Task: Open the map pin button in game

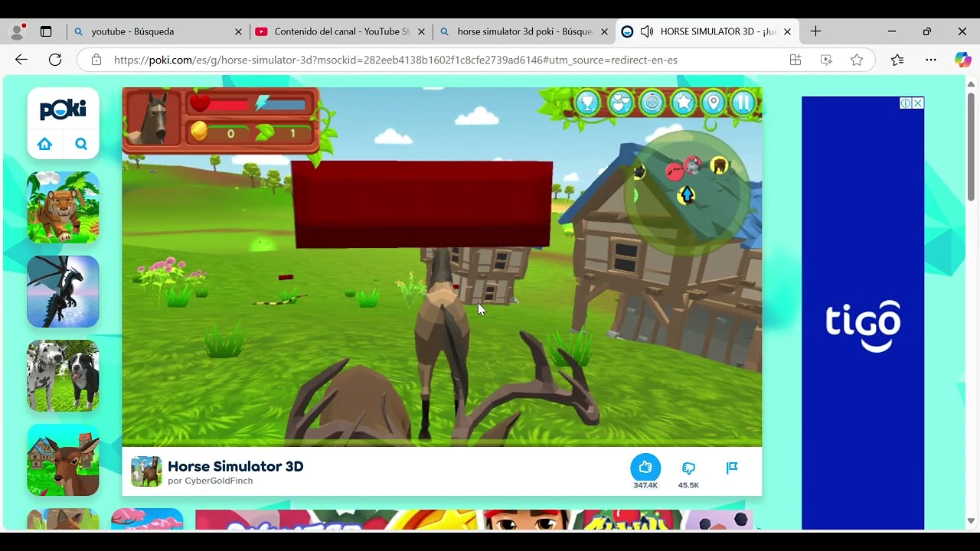Action: pos(713,103)
